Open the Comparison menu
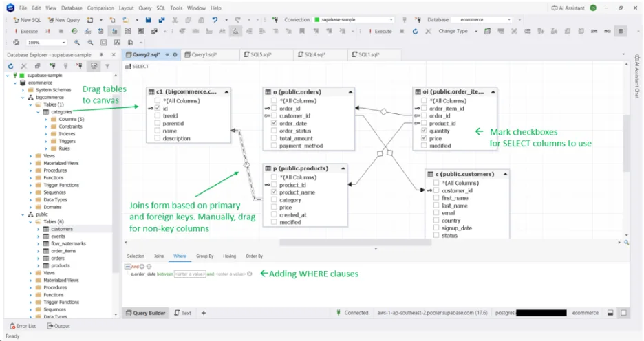The image size is (644, 341). (100, 8)
